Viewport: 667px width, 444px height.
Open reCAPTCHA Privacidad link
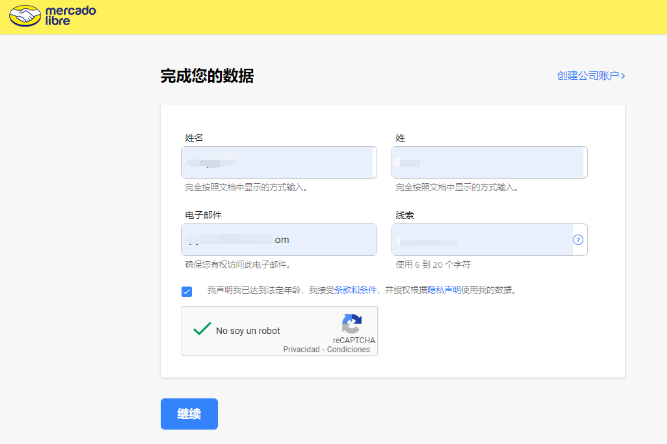(301, 349)
